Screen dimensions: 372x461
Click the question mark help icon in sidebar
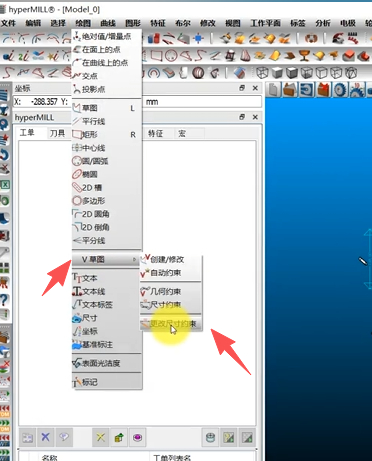[4, 300]
